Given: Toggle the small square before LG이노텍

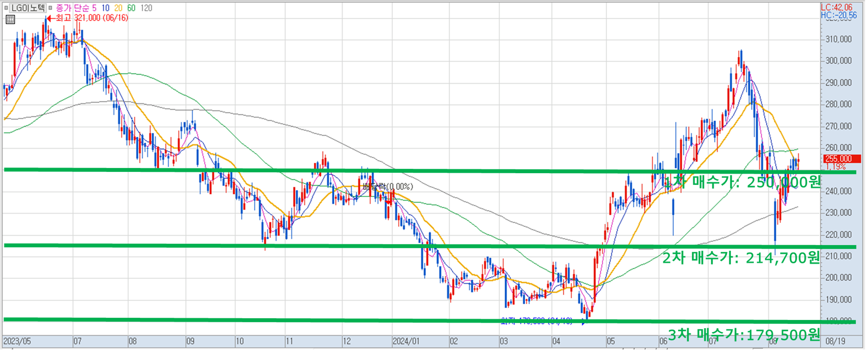Looking at the screenshot, I should point(6,8).
